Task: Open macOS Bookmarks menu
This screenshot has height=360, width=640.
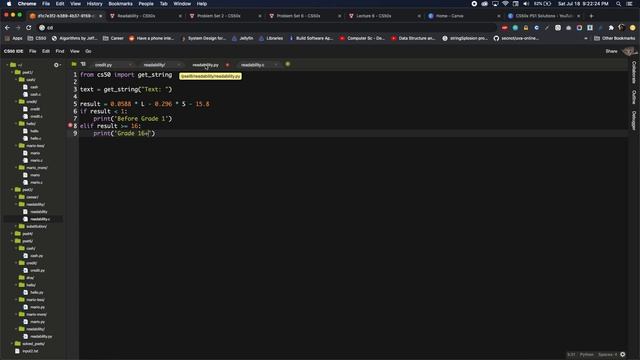Action: point(120,4)
